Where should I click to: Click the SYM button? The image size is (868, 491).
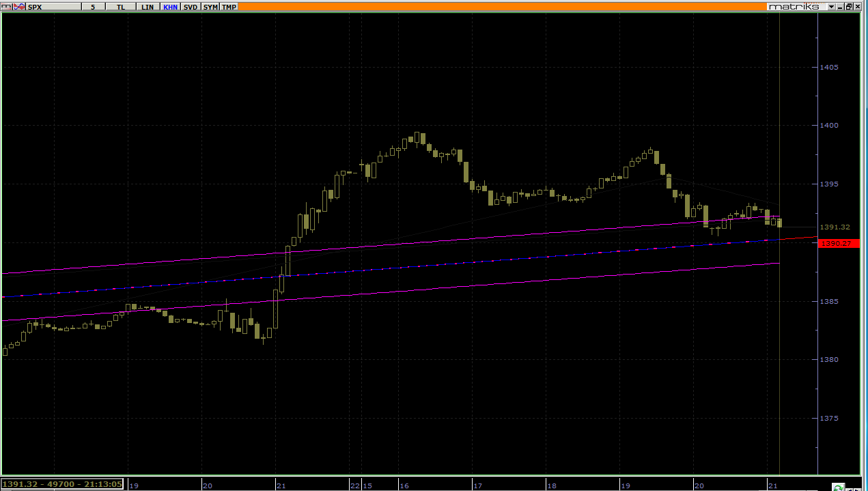pos(210,6)
